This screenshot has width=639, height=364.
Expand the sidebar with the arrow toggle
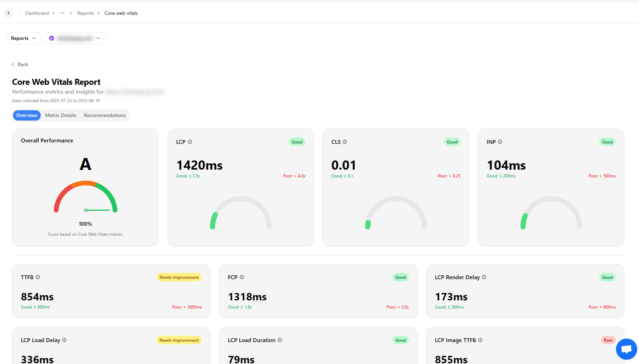pos(8,13)
